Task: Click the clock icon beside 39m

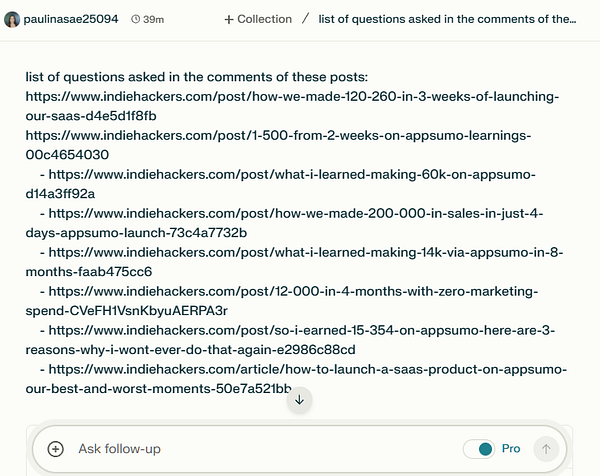Action: tap(136, 19)
